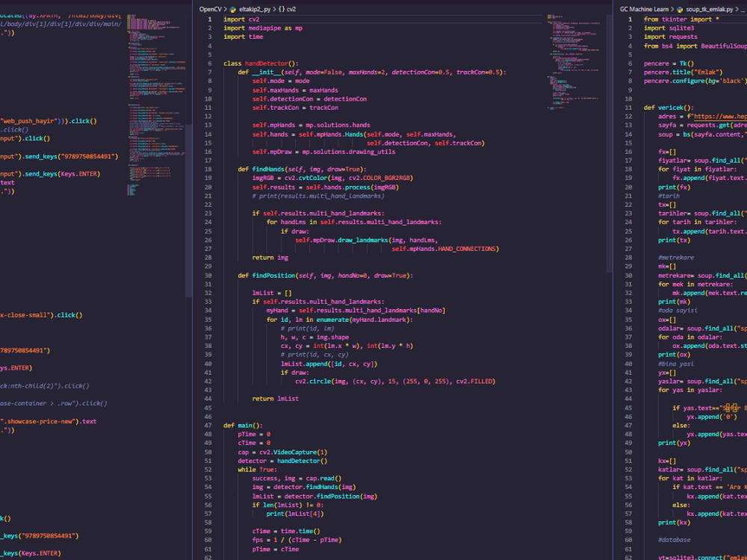Click the 'return lmList' statement
Viewport: 747px width, 560px height.
point(276,399)
